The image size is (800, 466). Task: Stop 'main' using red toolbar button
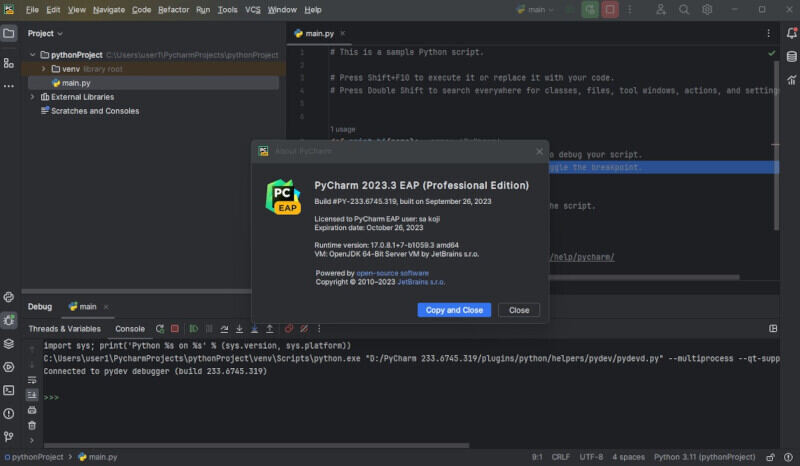610,10
